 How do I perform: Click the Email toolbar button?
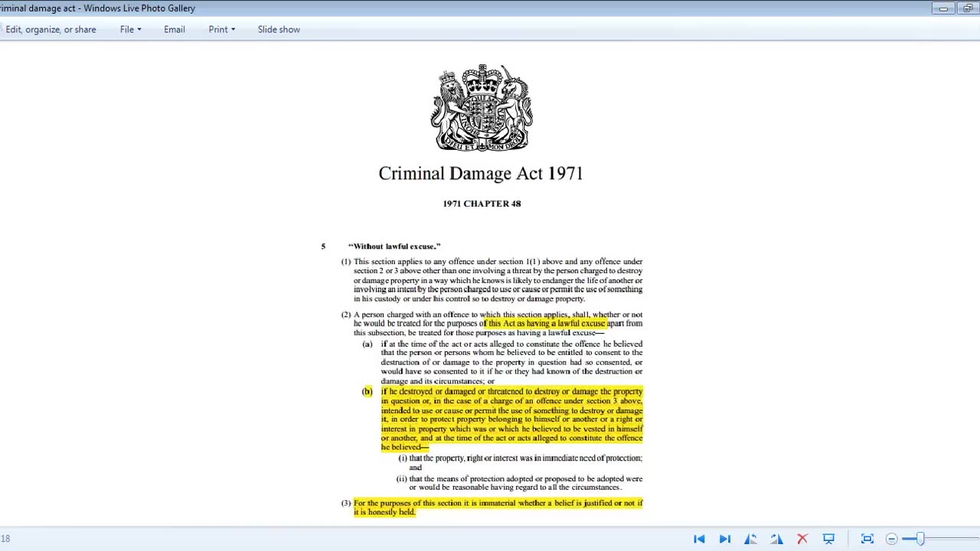174,29
